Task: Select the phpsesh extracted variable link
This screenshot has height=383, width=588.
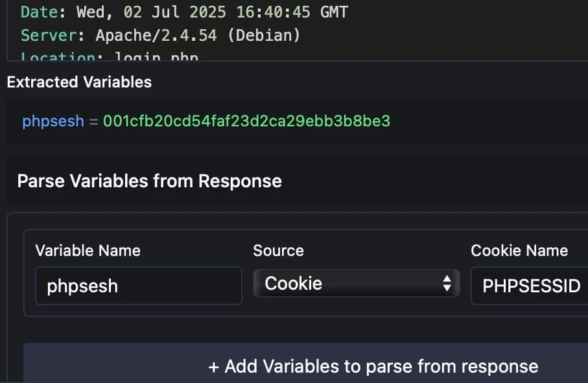Action: [x=53, y=121]
